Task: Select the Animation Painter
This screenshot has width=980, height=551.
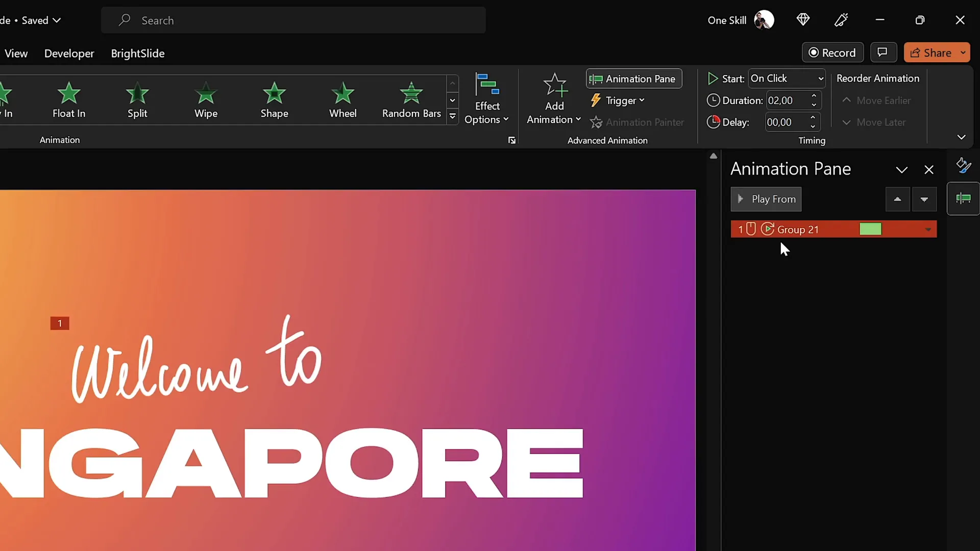Action: (x=638, y=122)
